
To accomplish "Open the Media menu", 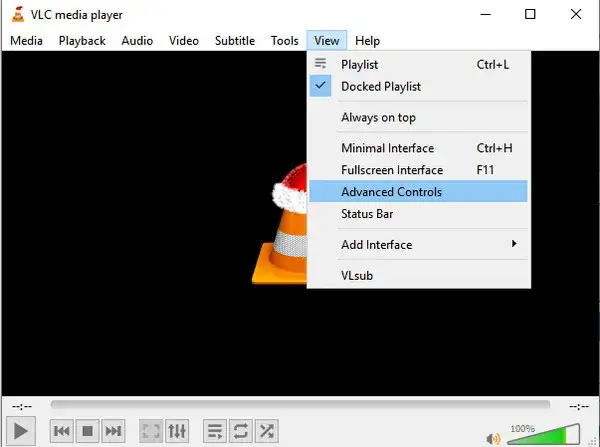I will coord(26,41).
